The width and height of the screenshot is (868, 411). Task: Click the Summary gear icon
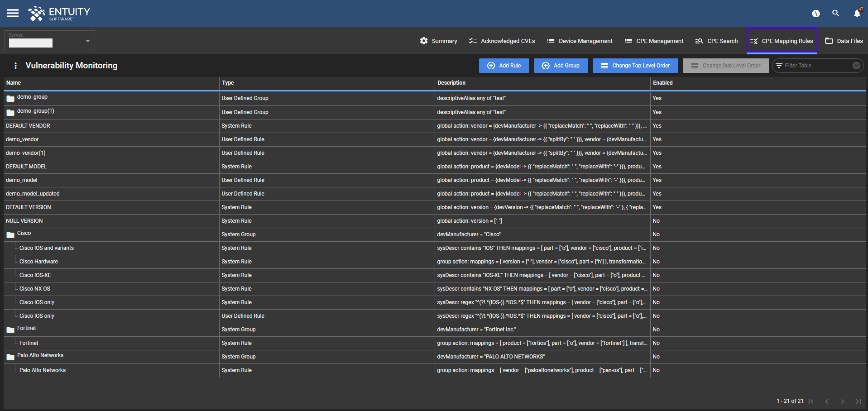click(x=424, y=41)
